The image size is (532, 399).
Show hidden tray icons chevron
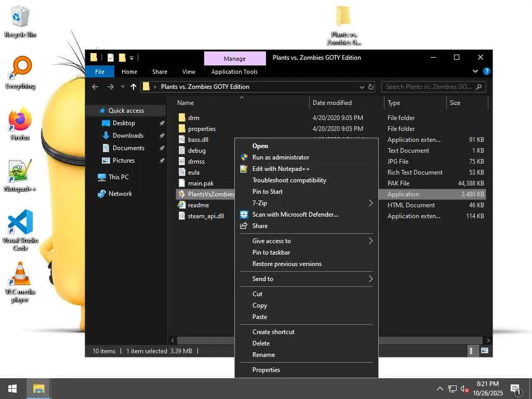pos(440,389)
